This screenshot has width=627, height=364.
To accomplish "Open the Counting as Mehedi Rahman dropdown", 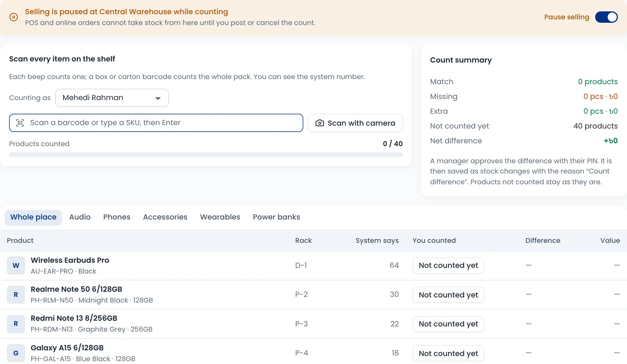I will tap(112, 98).
